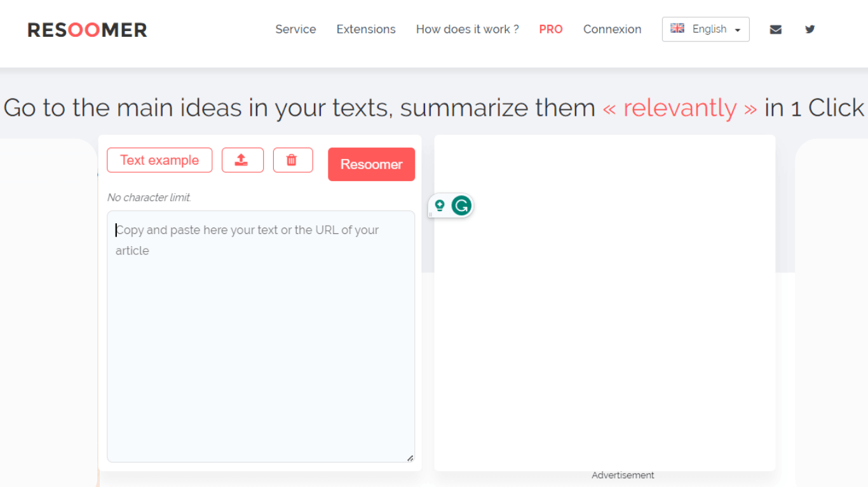Click the red Resoomer button
Viewport: 868px width, 487px height.
[x=371, y=164]
